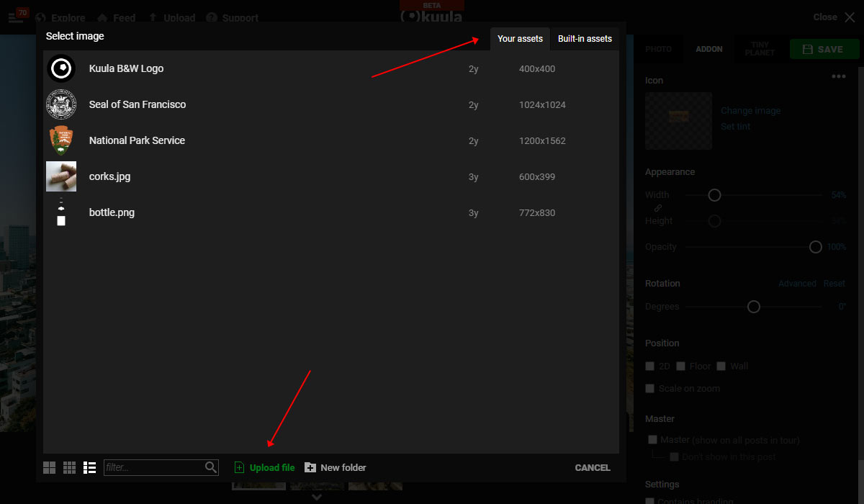Expand the chevron below thumbnail strip
The height and width of the screenshot is (504, 864).
point(317,497)
